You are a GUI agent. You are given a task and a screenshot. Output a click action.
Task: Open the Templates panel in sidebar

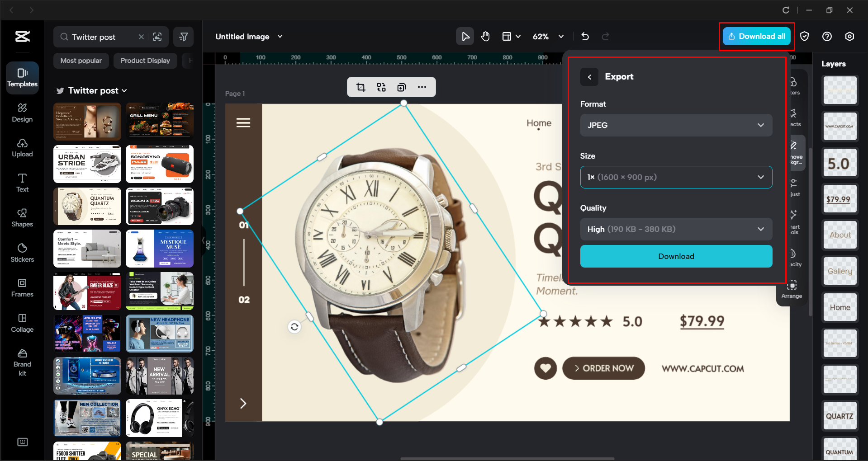click(22, 78)
